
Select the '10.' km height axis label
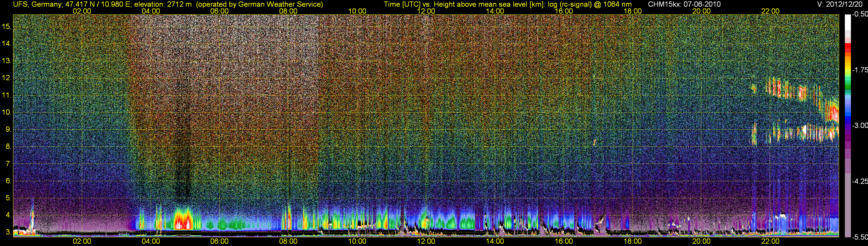[7, 112]
